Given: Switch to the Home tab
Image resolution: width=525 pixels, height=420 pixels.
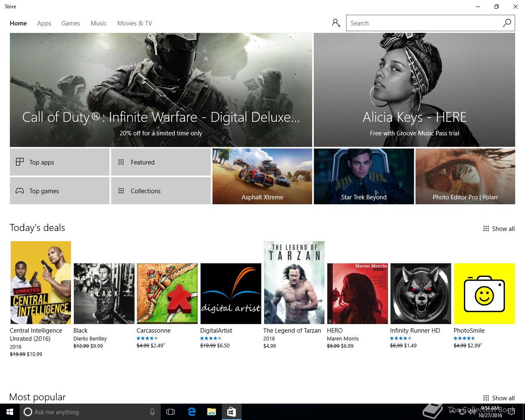Looking at the screenshot, I should coord(18,23).
